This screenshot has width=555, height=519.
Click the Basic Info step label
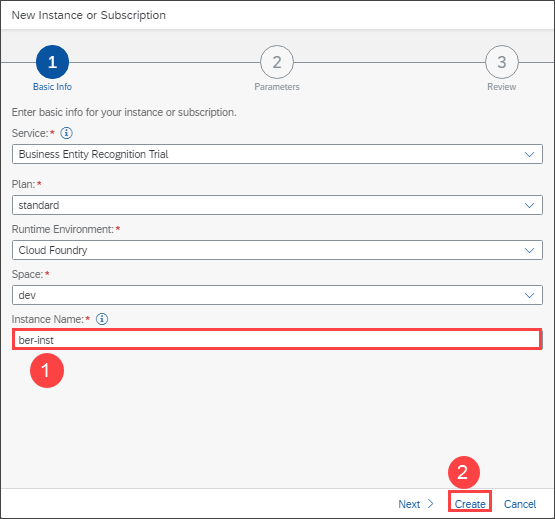click(52, 87)
